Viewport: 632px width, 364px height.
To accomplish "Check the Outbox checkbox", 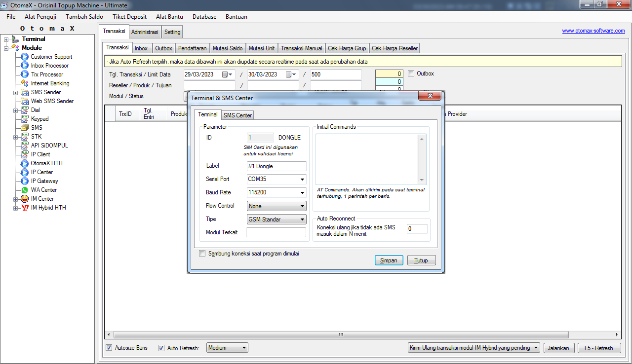I will point(411,73).
